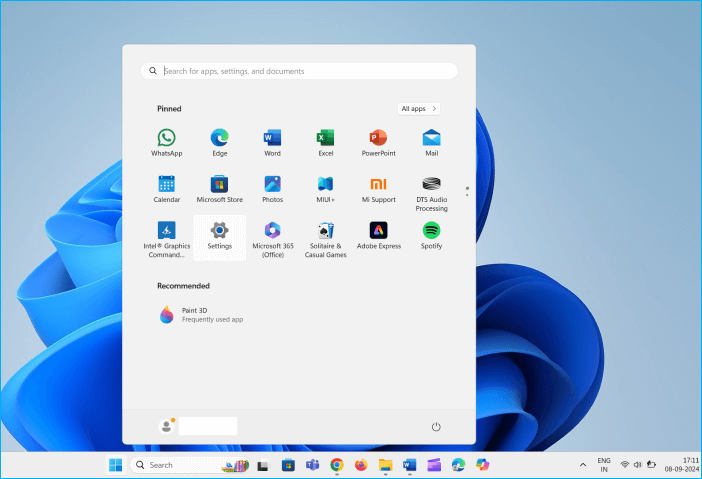The height and width of the screenshot is (479, 702).
Task: Open the Photos app
Action: click(272, 188)
